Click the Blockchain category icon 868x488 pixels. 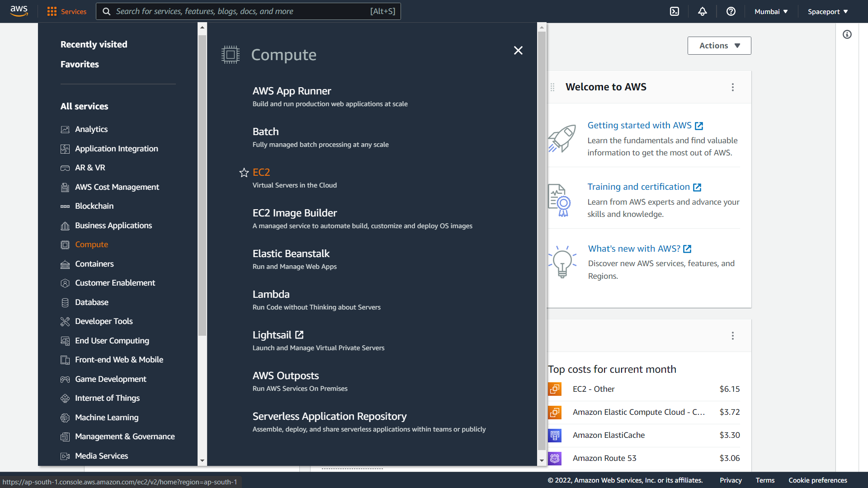(x=65, y=206)
